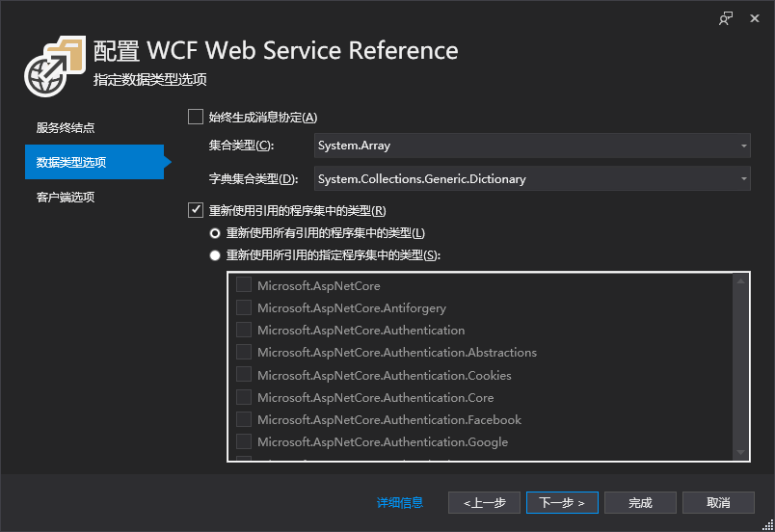The width and height of the screenshot is (775, 532).
Task: Check Microsoft.AspNetCore.Authentication.Core checkbox
Action: tap(244, 397)
